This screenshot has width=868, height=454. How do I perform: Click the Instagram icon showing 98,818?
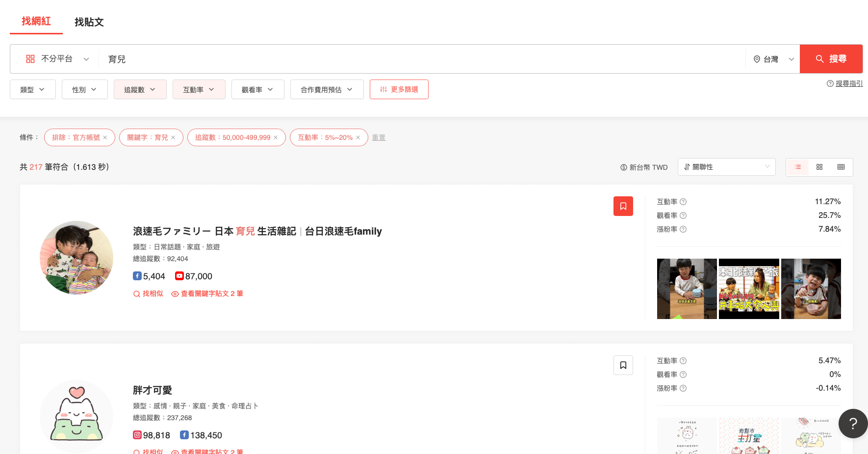click(x=137, y=435)
